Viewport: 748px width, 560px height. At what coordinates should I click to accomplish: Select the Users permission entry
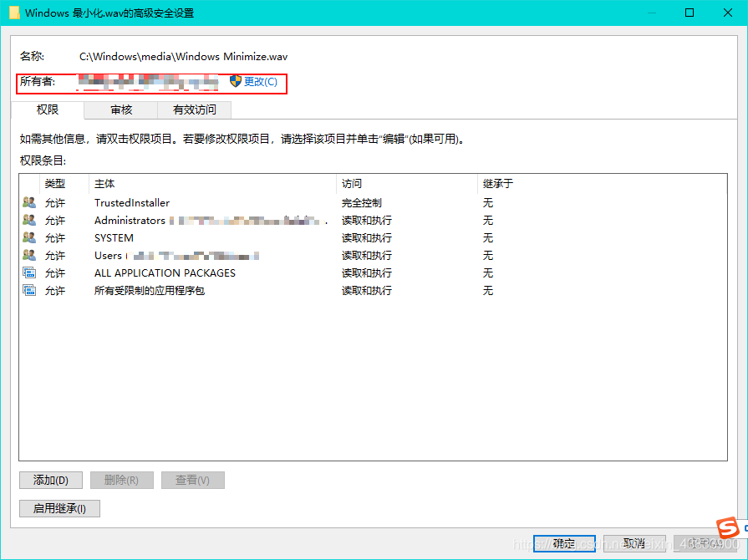pos(373,256)
